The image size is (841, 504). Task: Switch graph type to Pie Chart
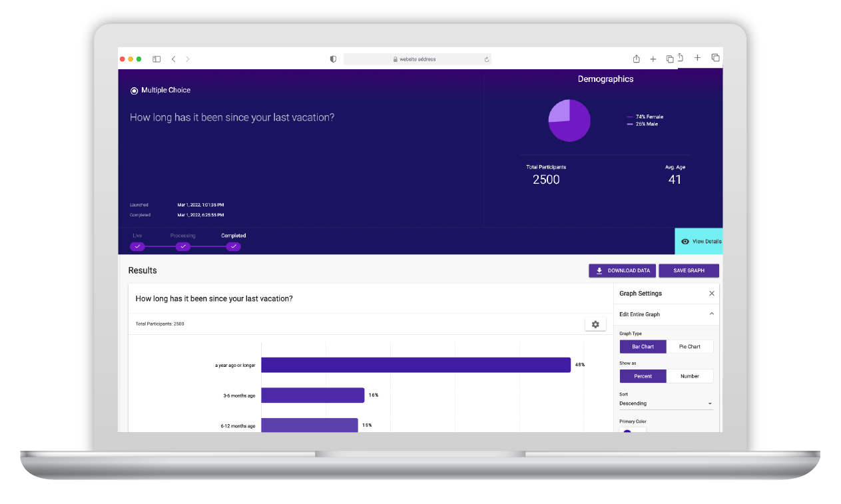pyautogui.click(x=690, y=347)
